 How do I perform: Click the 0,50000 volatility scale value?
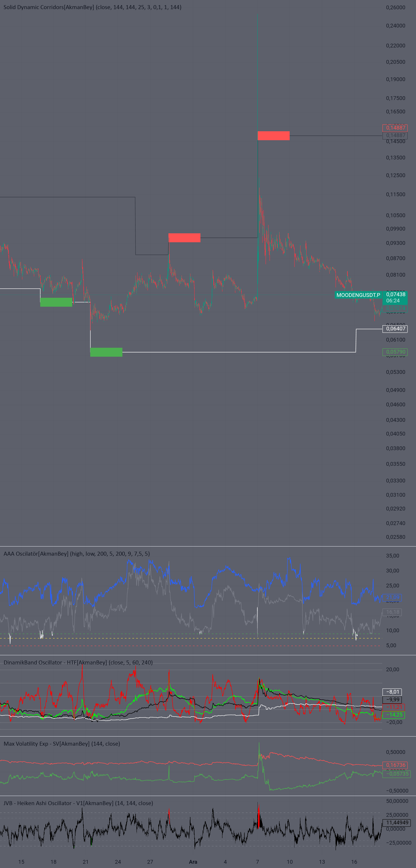395,752
